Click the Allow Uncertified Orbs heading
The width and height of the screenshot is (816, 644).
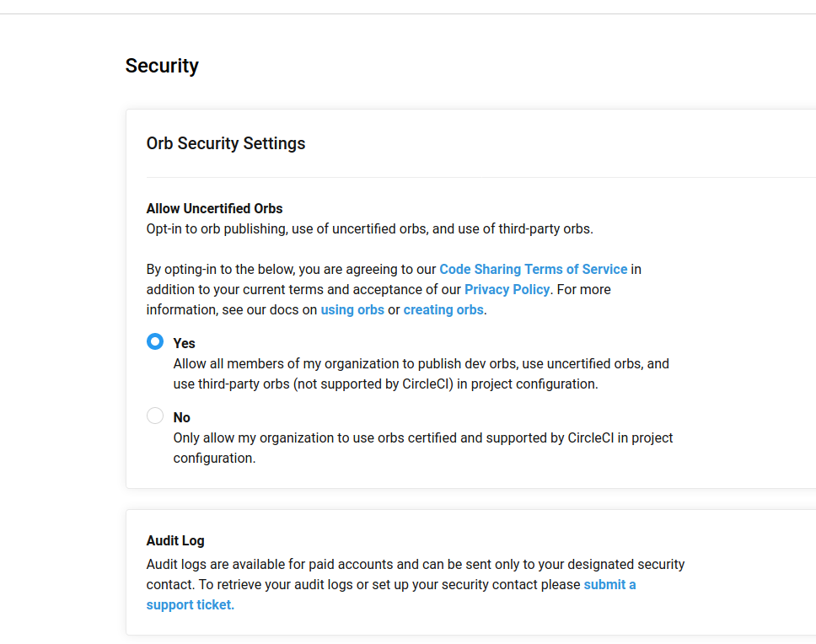coord(214,209)
